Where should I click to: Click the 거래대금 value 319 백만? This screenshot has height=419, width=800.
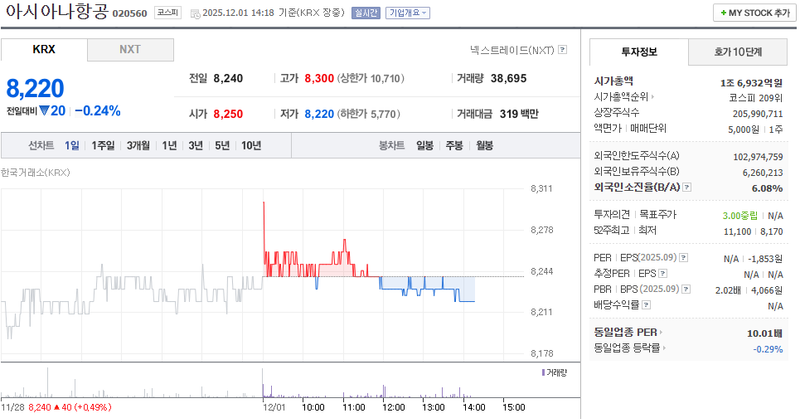(519, 114)
